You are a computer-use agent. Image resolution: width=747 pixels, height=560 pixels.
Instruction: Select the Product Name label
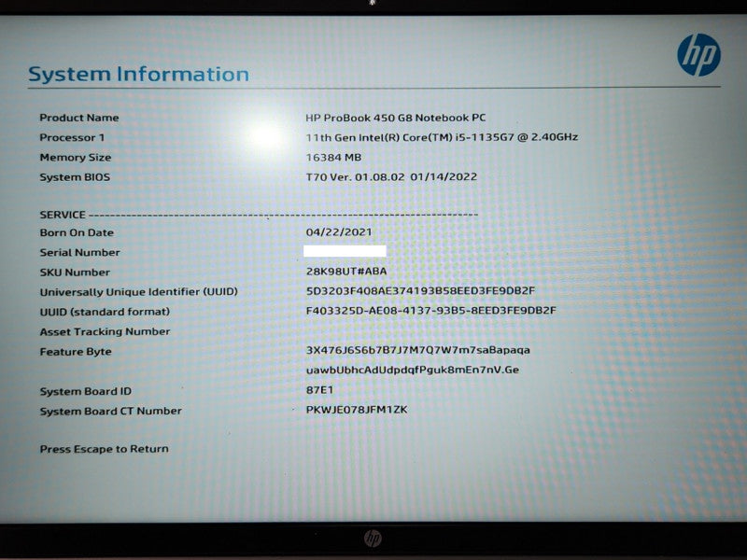pos(79,118)
